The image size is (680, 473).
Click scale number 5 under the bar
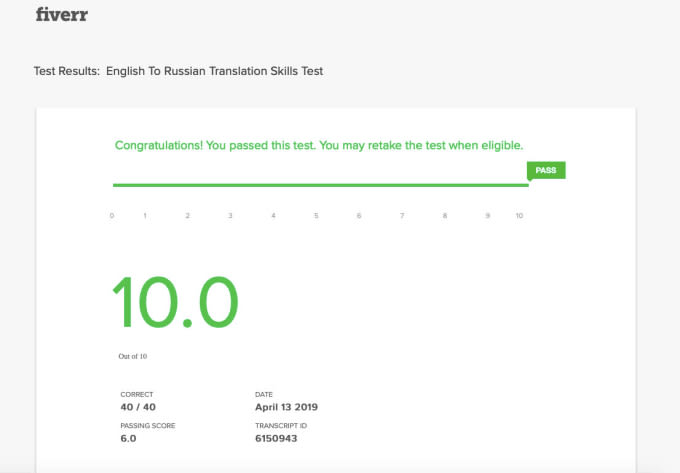point(316,216)
